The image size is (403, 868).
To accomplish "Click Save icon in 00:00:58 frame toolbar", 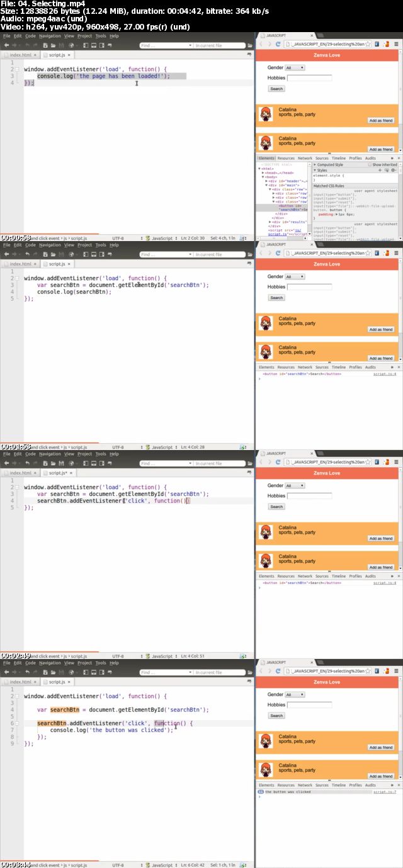I will 60,45.
